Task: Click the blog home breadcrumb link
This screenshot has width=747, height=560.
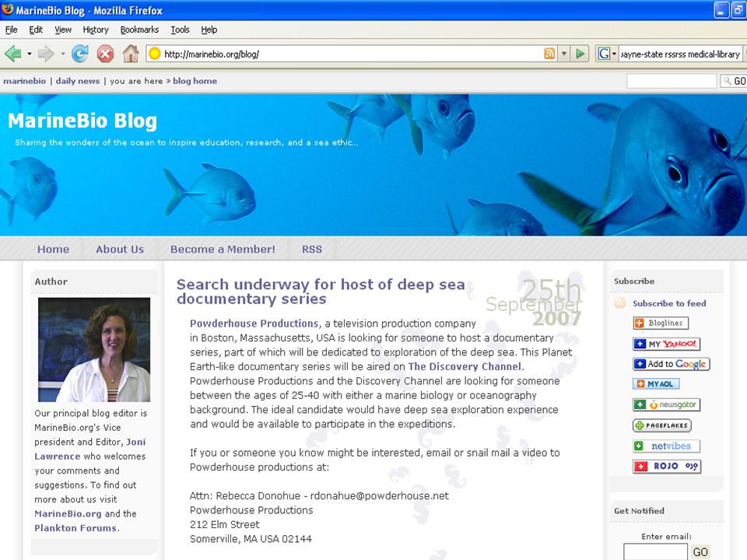Action: (x=195, y=81)
